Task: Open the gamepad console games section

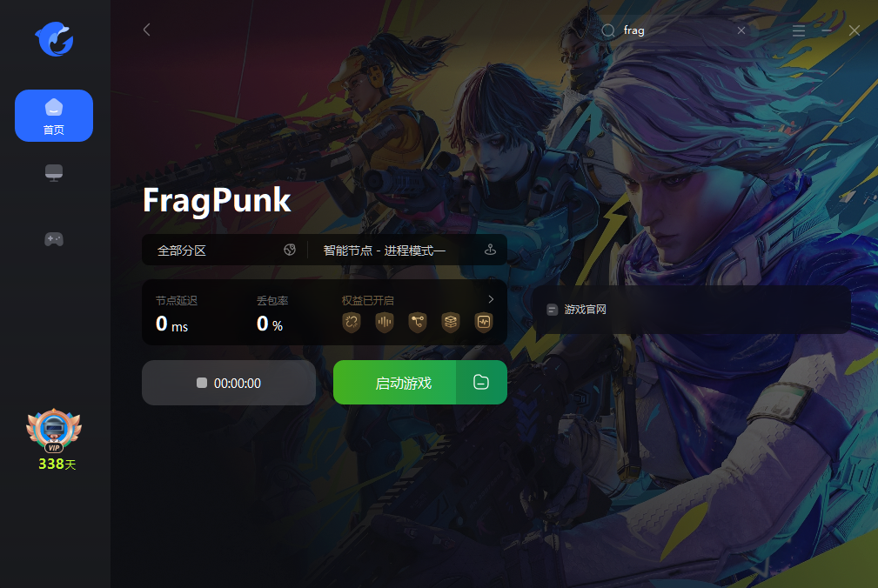Action: click(x=54, y=239)
